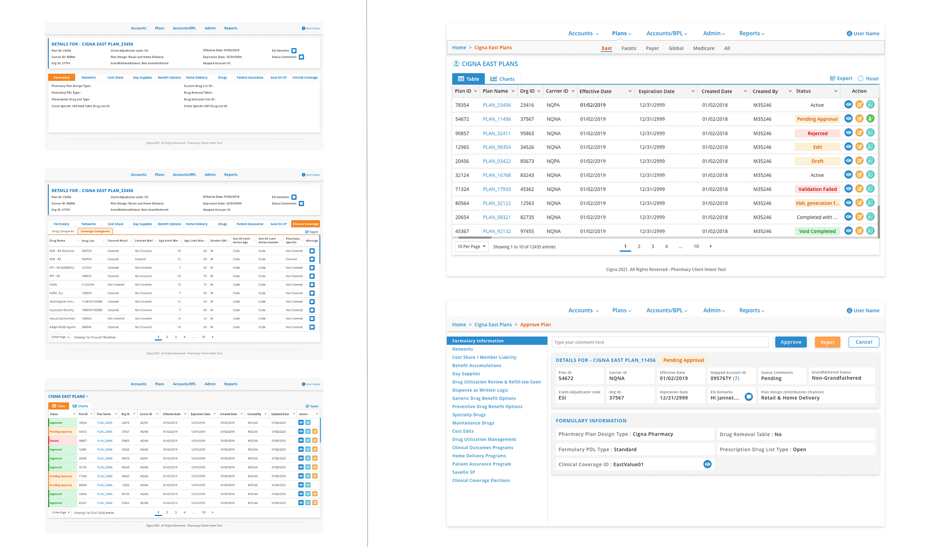
Task: View plan PLAN_23456 via eye icon in large plans table
Action: [x=848, y=104]
